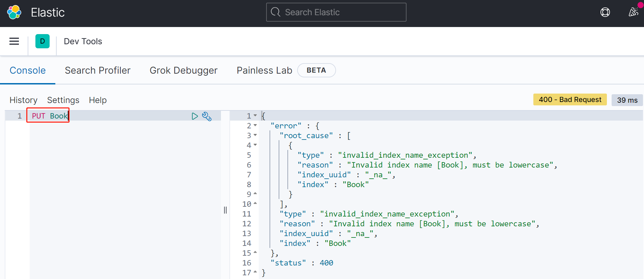
Task: Toggle the fold arrow on output line 9
Action: 255,194
